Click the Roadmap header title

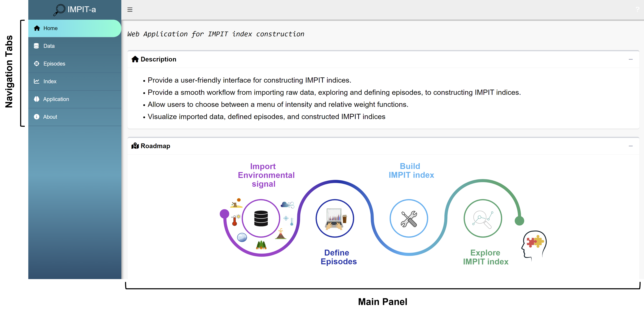pyautogui.click(x=155, y=146)
